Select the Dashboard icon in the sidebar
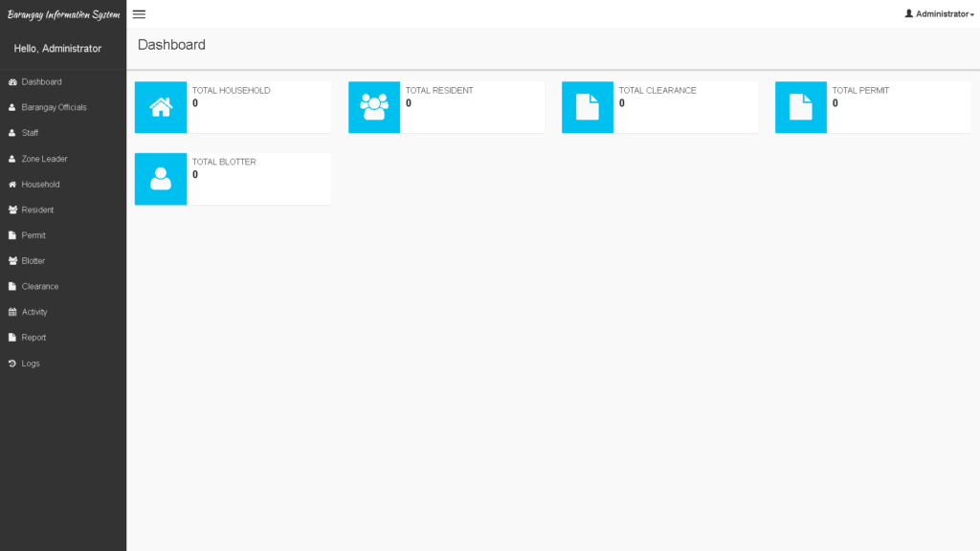This screenshot has width=980, height=551. click(x=11, y=81)
